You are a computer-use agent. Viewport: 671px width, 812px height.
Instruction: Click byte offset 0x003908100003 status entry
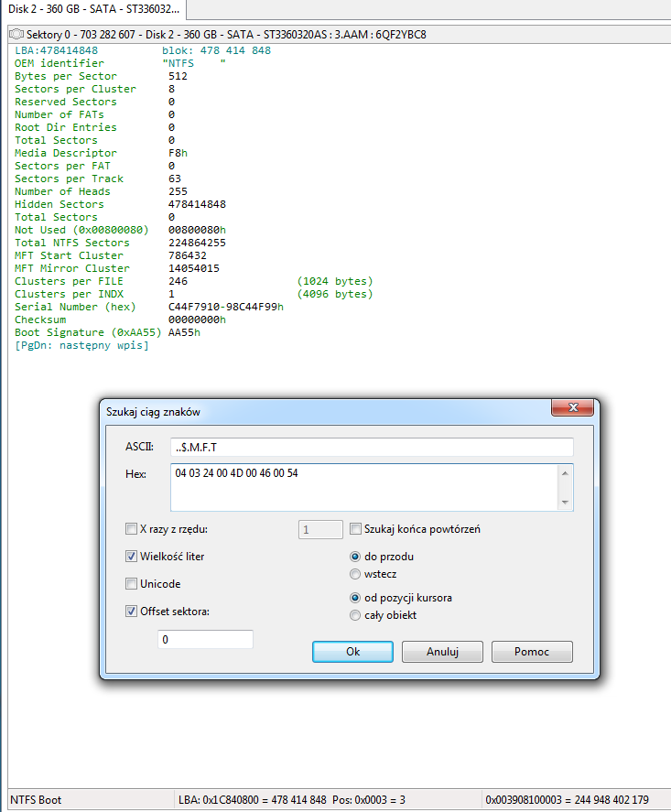tap(567, 800)
